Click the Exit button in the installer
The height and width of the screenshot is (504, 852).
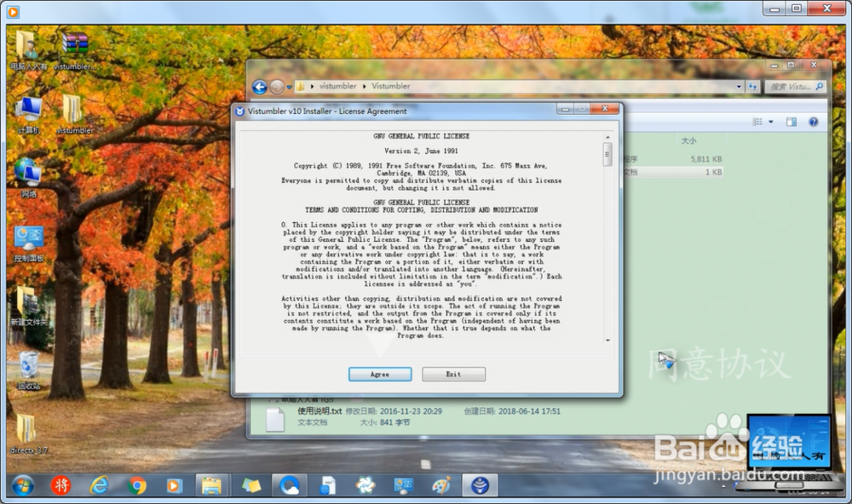point(454,375)
